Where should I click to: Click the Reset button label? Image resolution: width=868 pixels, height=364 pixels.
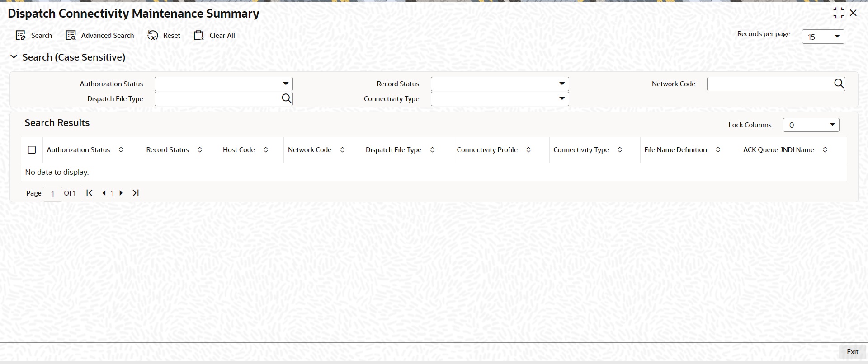[x=172, y=36]
